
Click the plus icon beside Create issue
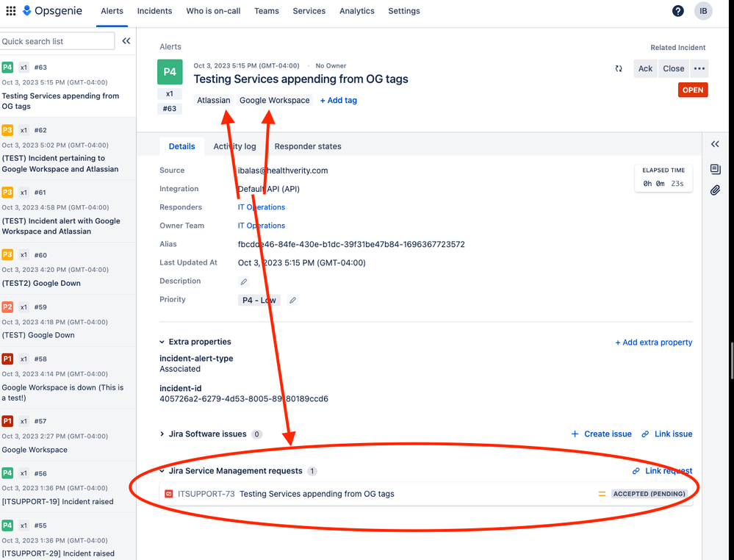575,434
